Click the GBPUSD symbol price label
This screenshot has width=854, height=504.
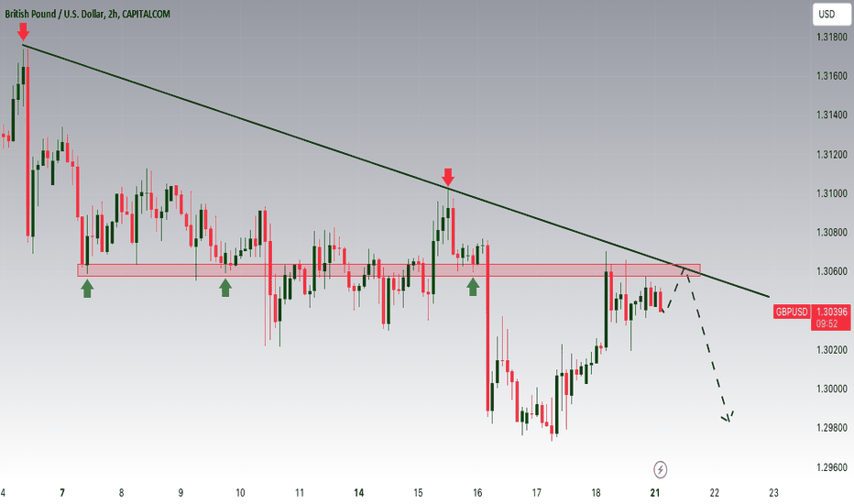coord(792,312)
